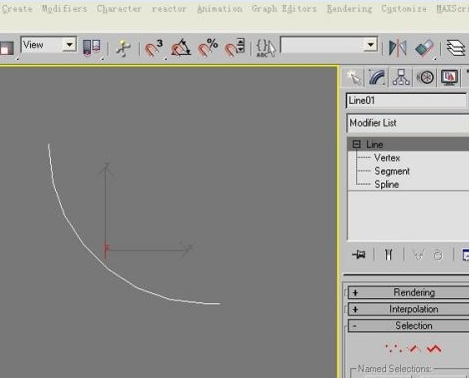The image size is (469, 378).
Task: Expand the Interpolation rollout
Action: click(x=408, y=309)
